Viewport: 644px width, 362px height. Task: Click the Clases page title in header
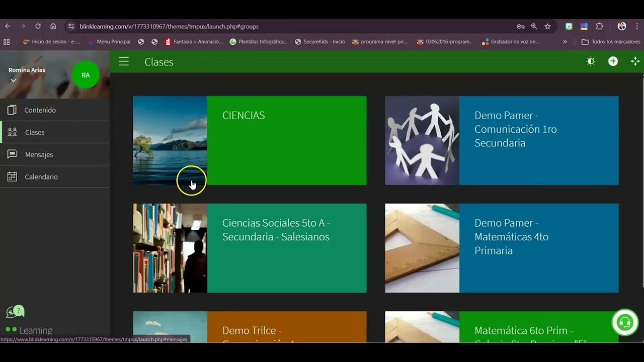point(159,62)
